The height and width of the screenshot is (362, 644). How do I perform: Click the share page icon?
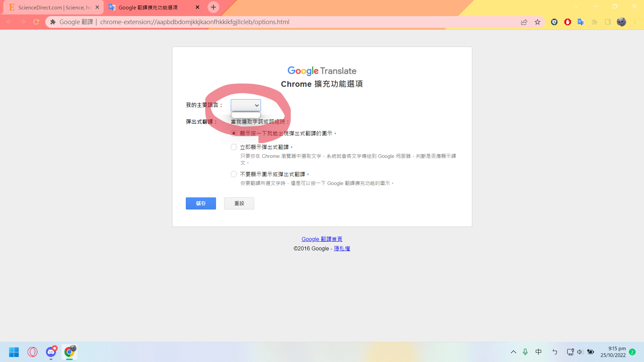point(524,22)
